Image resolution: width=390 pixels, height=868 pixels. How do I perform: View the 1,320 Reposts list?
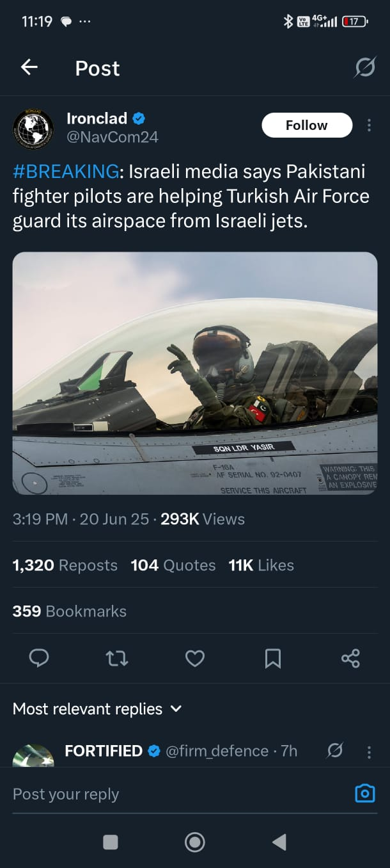click(65, 565)
